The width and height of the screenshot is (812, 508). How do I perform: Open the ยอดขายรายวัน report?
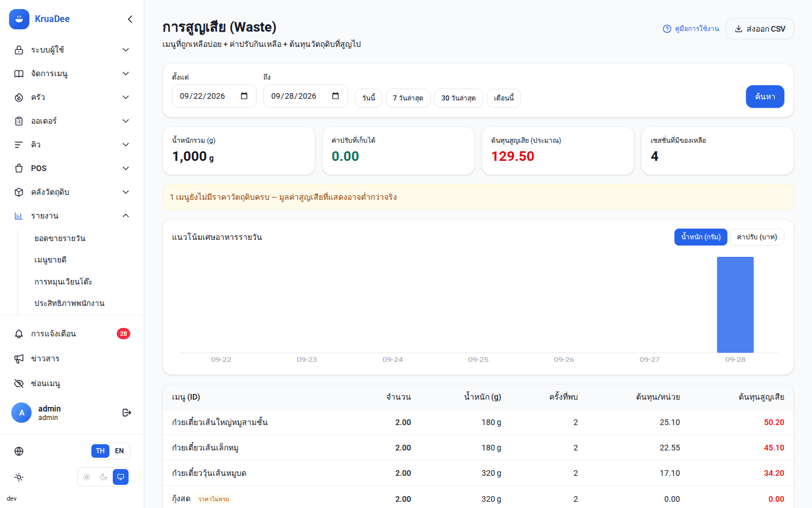click(x=60, y=238)
